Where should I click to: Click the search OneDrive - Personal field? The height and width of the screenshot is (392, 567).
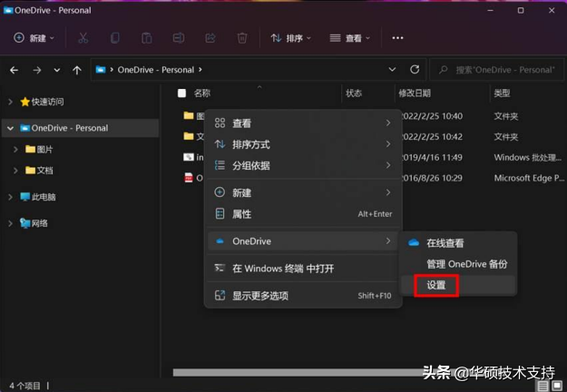coord(497,70)
